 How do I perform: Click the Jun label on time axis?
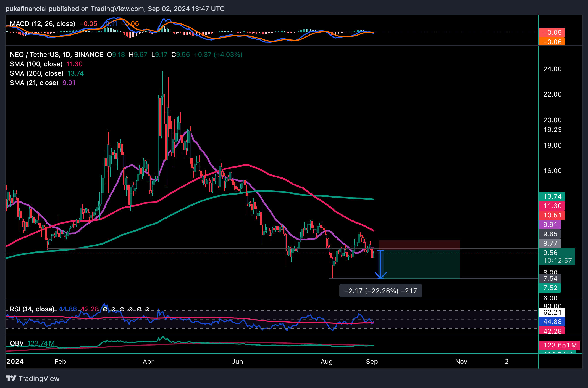point(237,362)
